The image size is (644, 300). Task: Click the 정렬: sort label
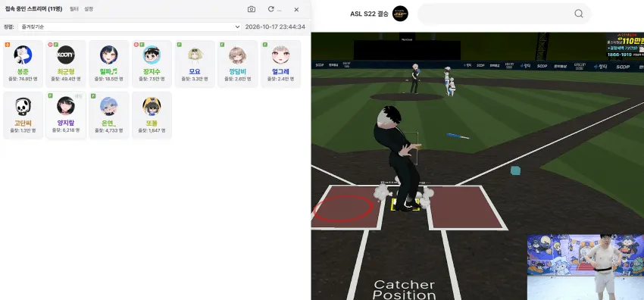click(9, 27)
